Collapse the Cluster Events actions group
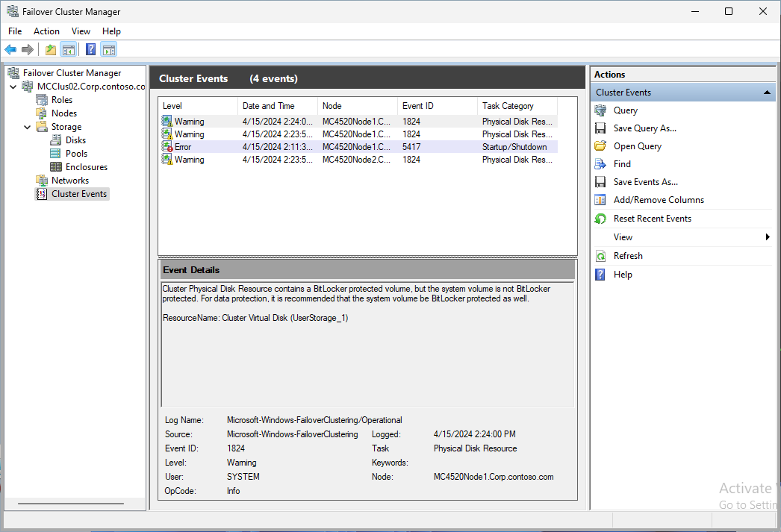781x532 pixels. [768, 92]
